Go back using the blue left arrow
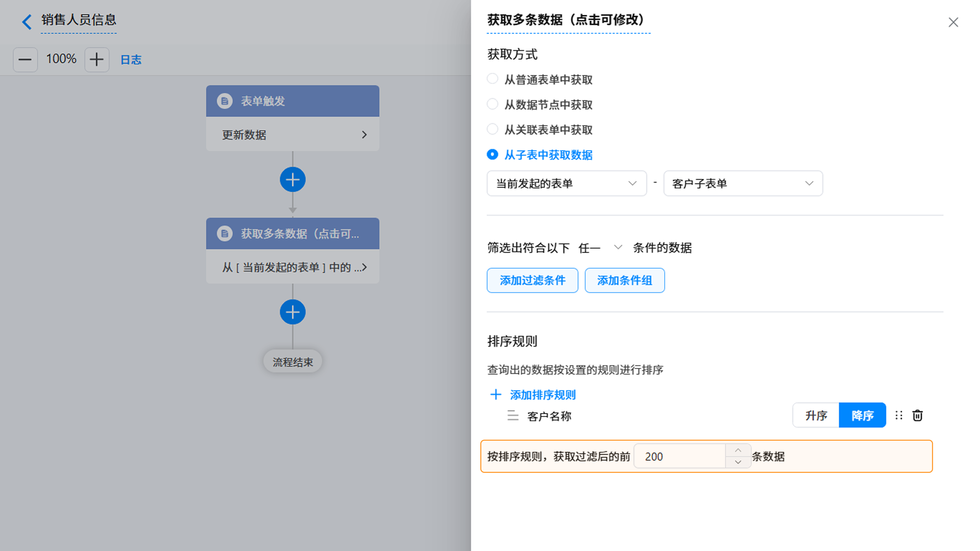Viewport: 980px width, 551px height. 27,22
